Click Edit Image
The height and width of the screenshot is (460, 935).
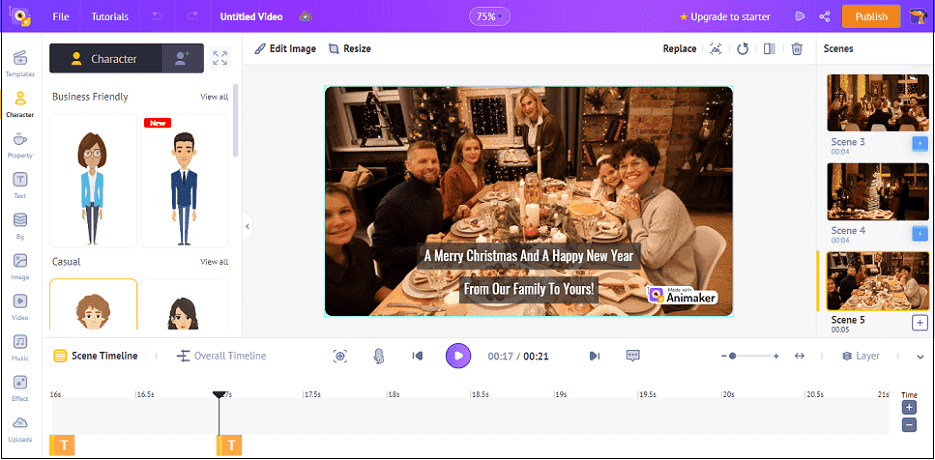pos(285,49)
